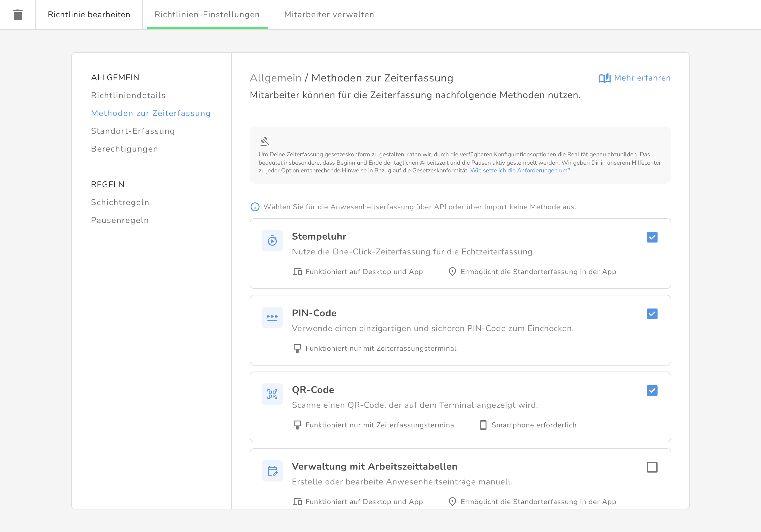761x532 pixels.
Task: Click the trash delete icon
Action: point(18,15)
